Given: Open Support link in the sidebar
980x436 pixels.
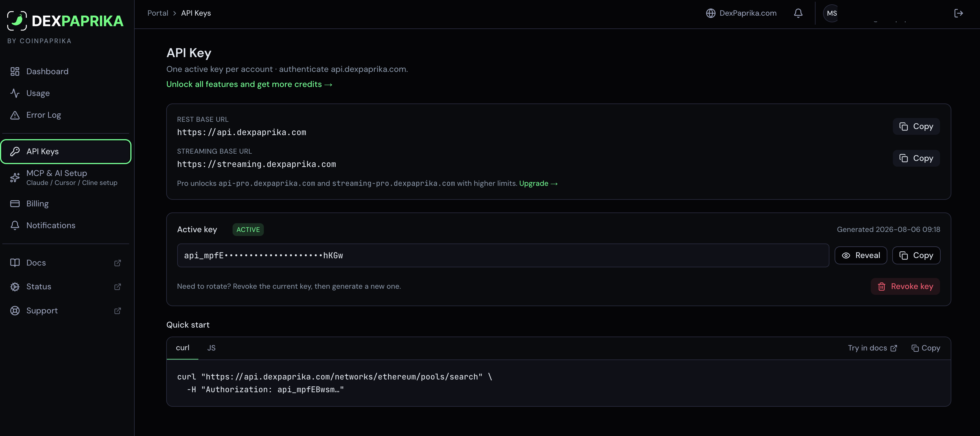Looking at the screenshot, I should 66,311.
